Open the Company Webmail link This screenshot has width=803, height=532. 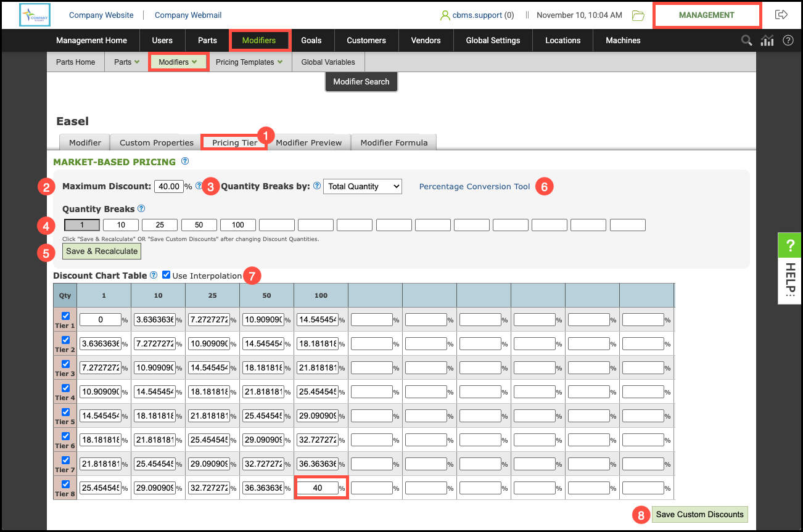point(188,15)
